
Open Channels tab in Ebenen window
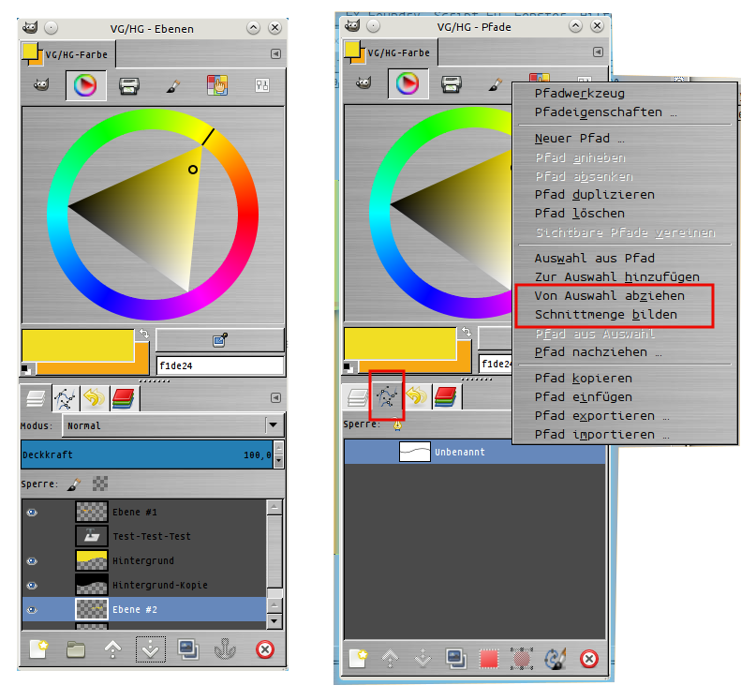coord(124,398)
